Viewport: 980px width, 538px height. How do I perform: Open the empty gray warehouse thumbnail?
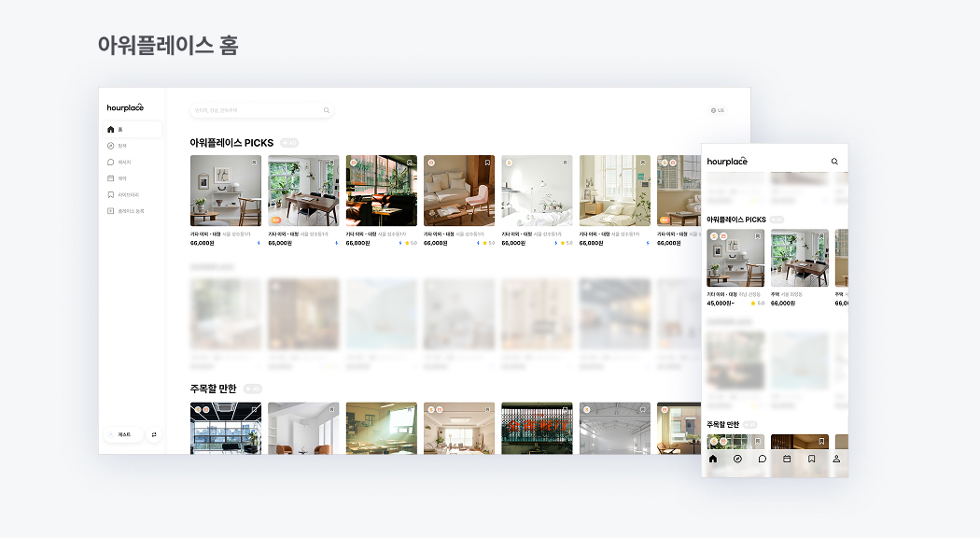click(615, 428)
